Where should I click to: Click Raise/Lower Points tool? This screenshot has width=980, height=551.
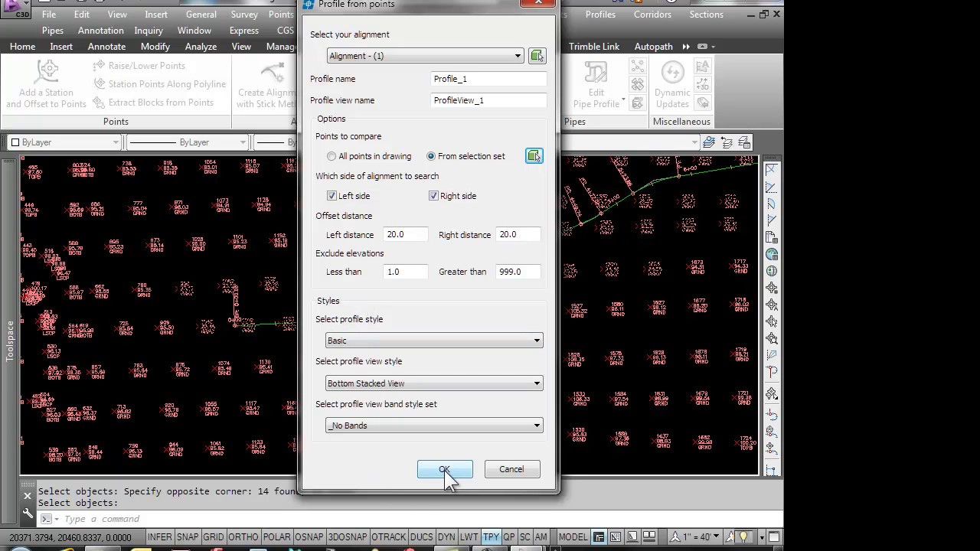coord(139,66)
